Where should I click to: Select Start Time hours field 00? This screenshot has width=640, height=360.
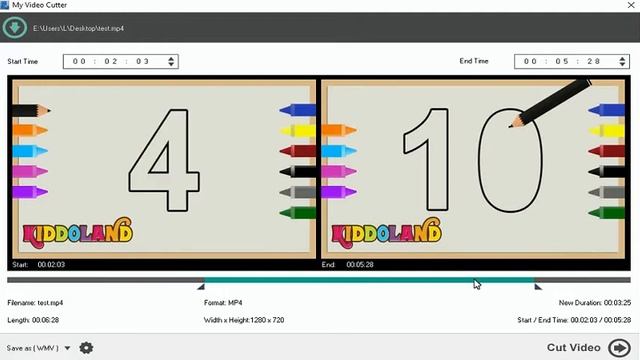[x=79, y=61]
